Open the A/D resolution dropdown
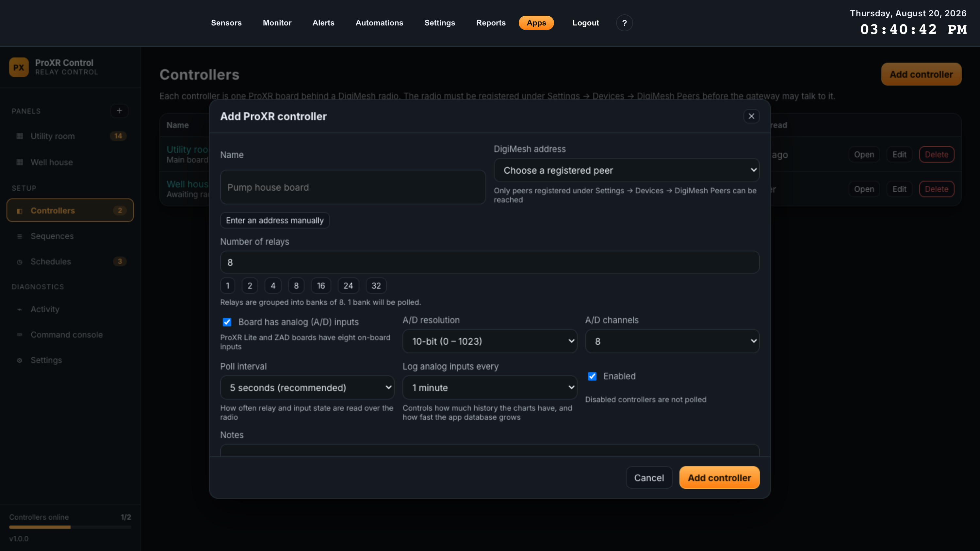 click(490, 341)
